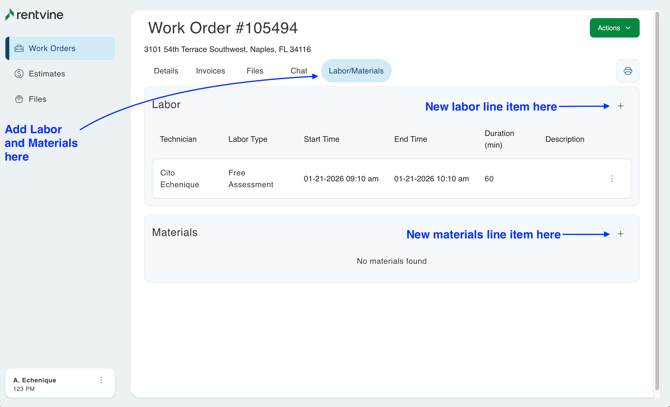The height and width of the screenshot is (407, 670).
Task: Go to the Chat tab
Action: click(x=298, y=71)
